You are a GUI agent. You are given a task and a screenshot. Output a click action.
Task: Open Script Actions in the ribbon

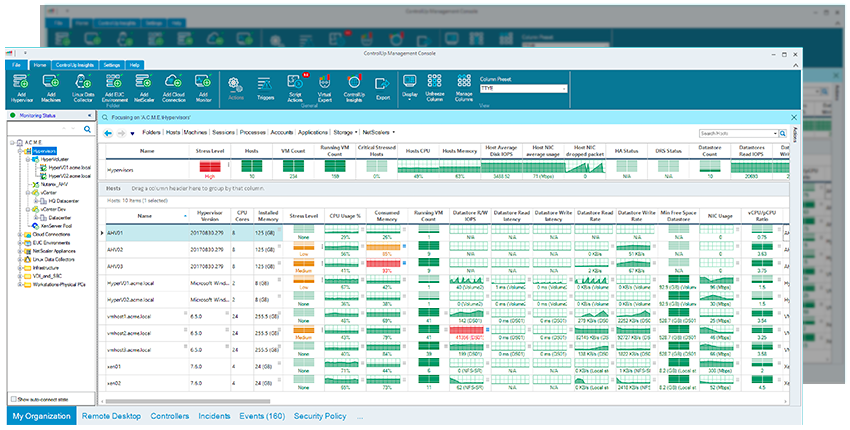pos(295,88)
